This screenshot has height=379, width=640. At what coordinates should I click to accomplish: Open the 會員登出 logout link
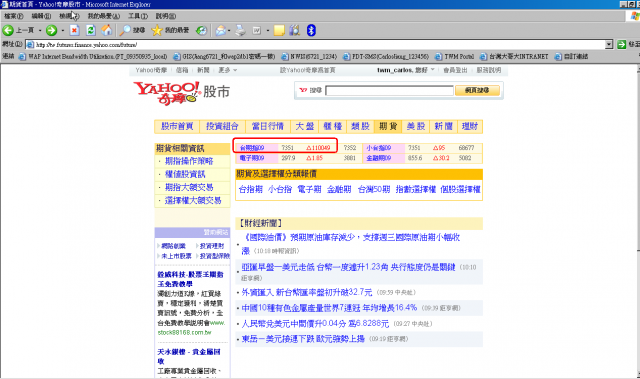tap(455, 70)
